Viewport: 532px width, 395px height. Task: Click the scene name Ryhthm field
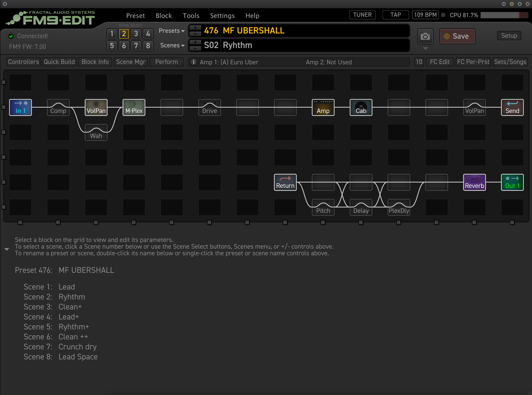[315, 45]
